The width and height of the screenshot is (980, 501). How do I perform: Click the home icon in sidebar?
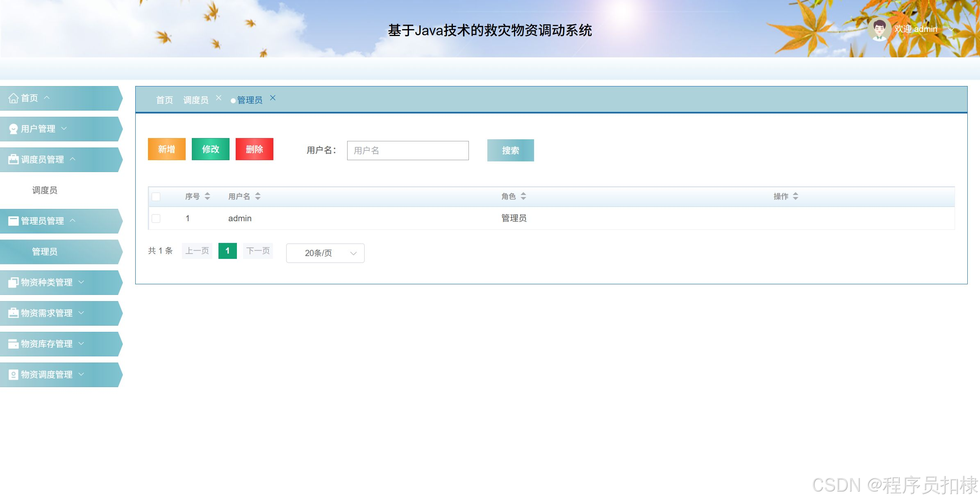click(x=13, y=98)
